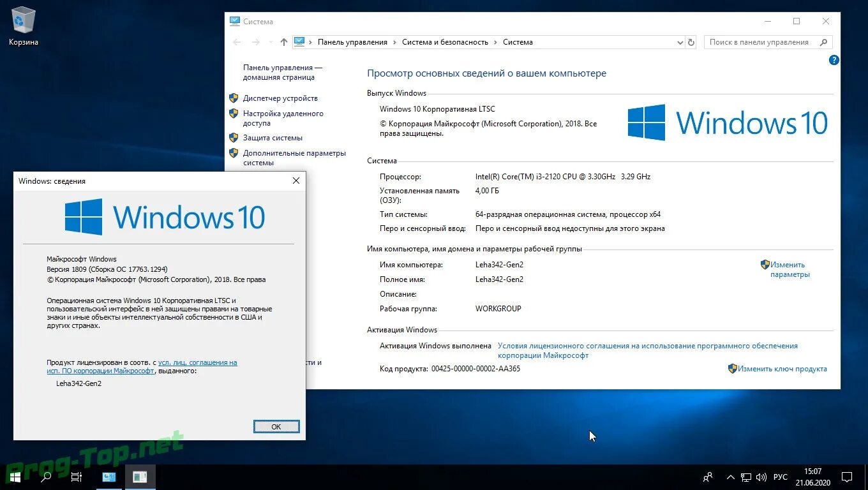Image resolution: width=868 pixels, height=490 pixels.
Task: Open Настройка удаленного доступа link
Action: [x=283, y=118]
